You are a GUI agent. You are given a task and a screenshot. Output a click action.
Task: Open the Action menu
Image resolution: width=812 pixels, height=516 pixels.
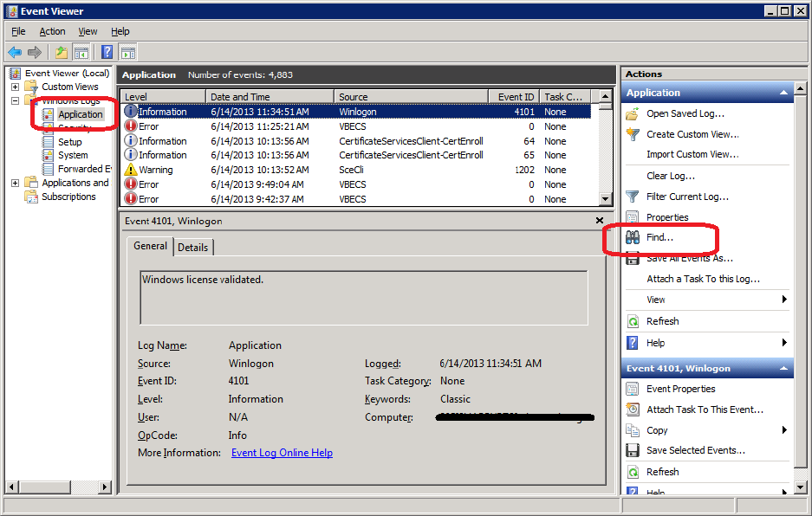click(52, 31)
